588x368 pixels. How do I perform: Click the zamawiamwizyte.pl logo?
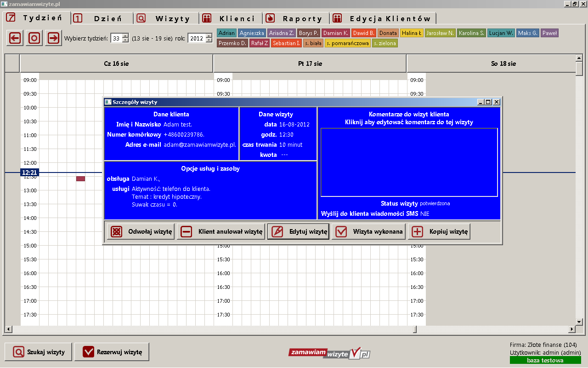tap(329, 353)
